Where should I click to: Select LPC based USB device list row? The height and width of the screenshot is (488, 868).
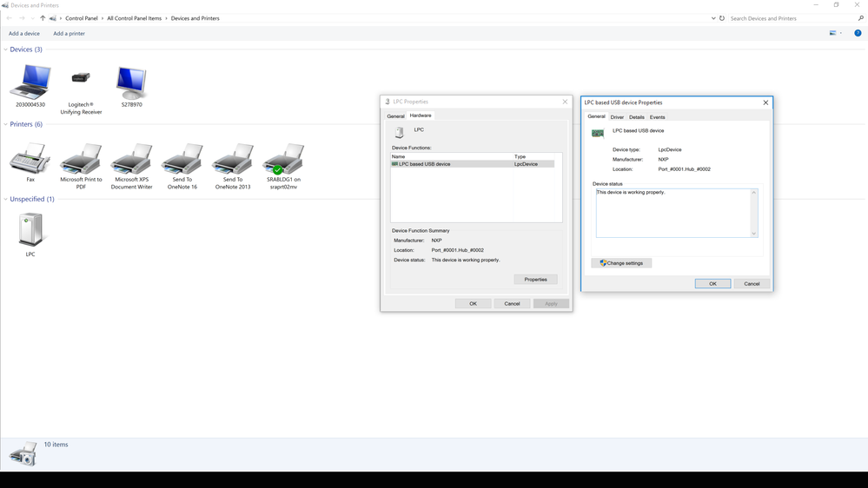pos(472,164)
